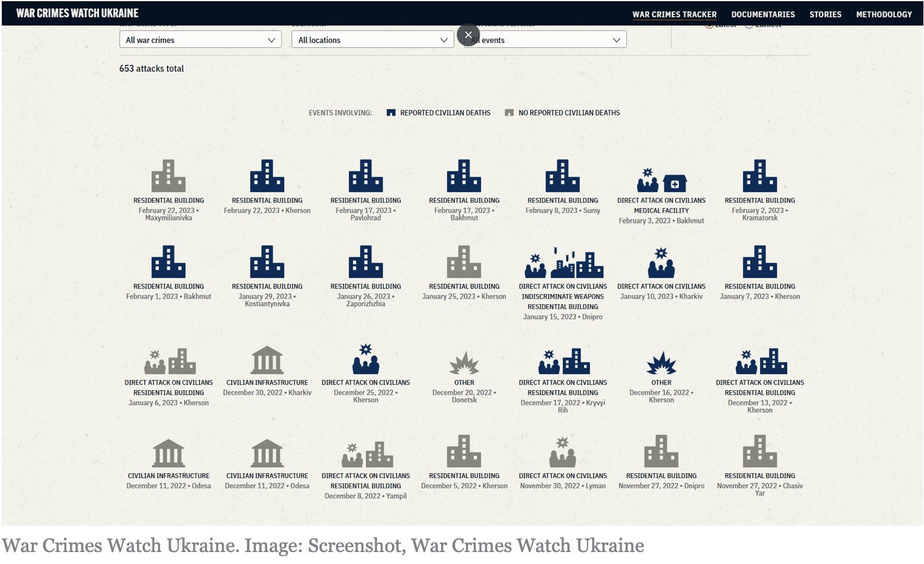The image size is (924, 564).
Task: Open the January 25, 2023 Kherson building icon
Action: (464, 262)
